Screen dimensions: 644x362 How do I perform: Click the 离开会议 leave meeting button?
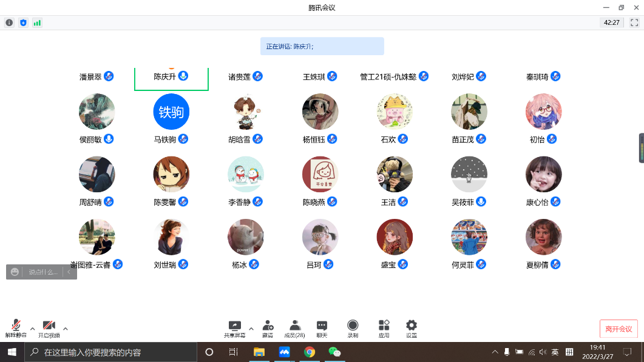click(619, 329)
